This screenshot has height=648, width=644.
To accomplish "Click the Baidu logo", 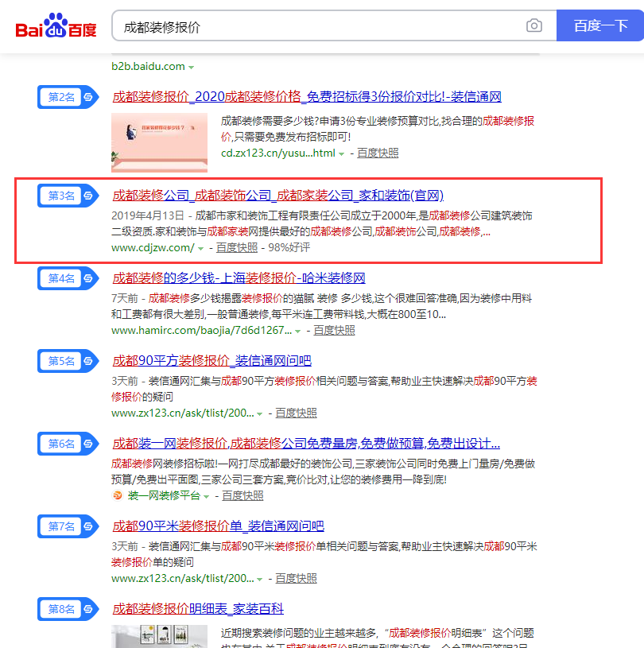I will 56,27.
